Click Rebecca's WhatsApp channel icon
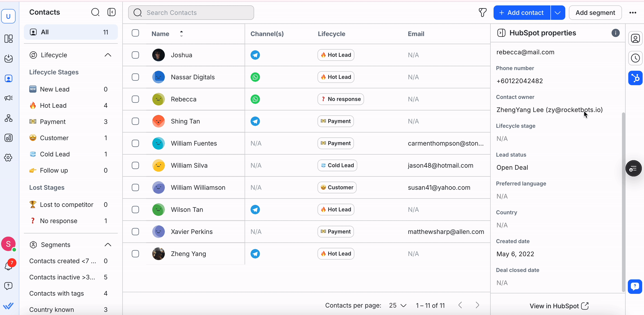The image size is (644, 315). point(255,99)
